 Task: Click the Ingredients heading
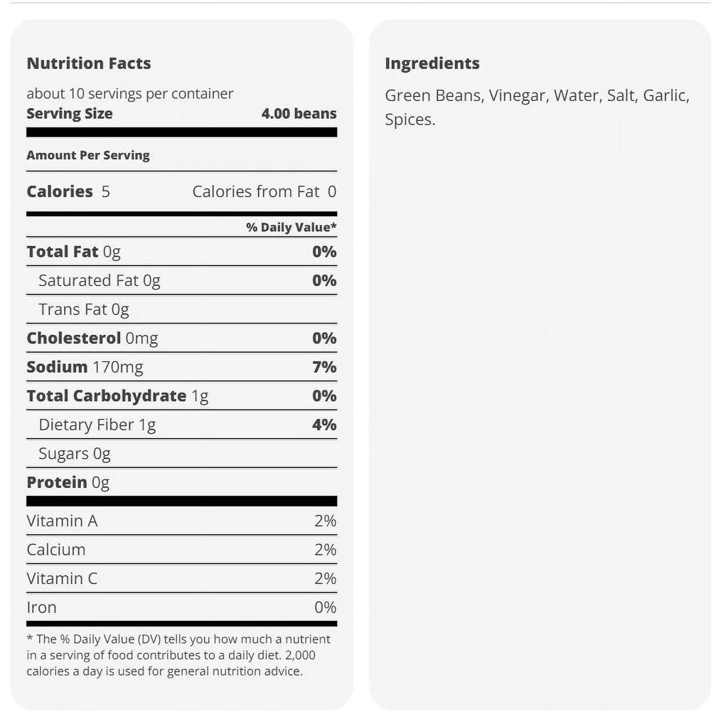432,63
